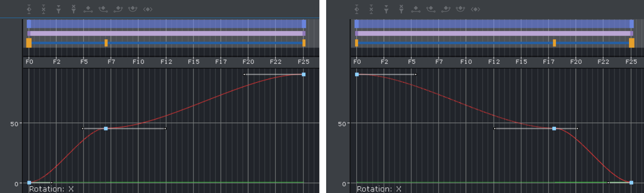Screen dimensions: 644x193
Task: Click the bezier handle end near F12 on the rising curve
Action: [x=165, y=128]
